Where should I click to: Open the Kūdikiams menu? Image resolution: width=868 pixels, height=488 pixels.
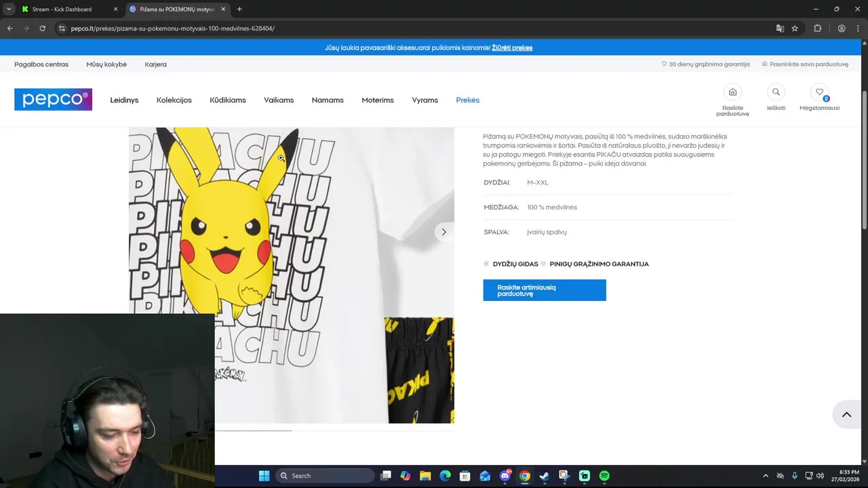click(228, 100)
